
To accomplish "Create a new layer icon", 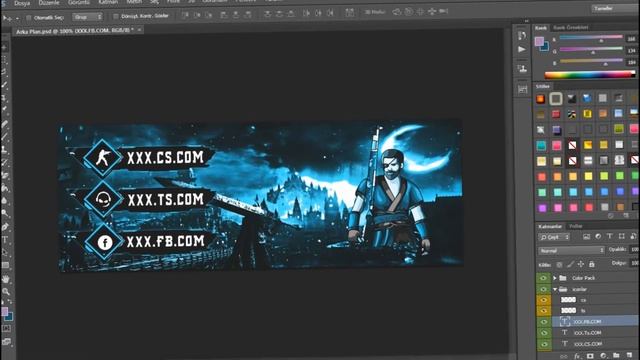I will tap(629, 356).
